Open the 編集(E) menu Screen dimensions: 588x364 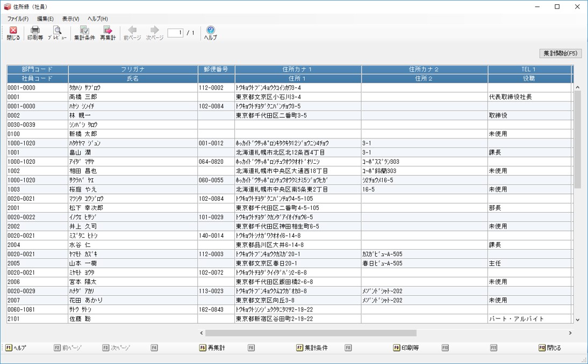pos(45,19)
